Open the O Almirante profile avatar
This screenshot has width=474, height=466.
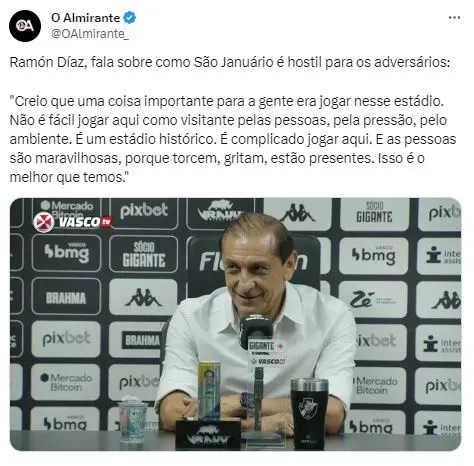point(25,26)
